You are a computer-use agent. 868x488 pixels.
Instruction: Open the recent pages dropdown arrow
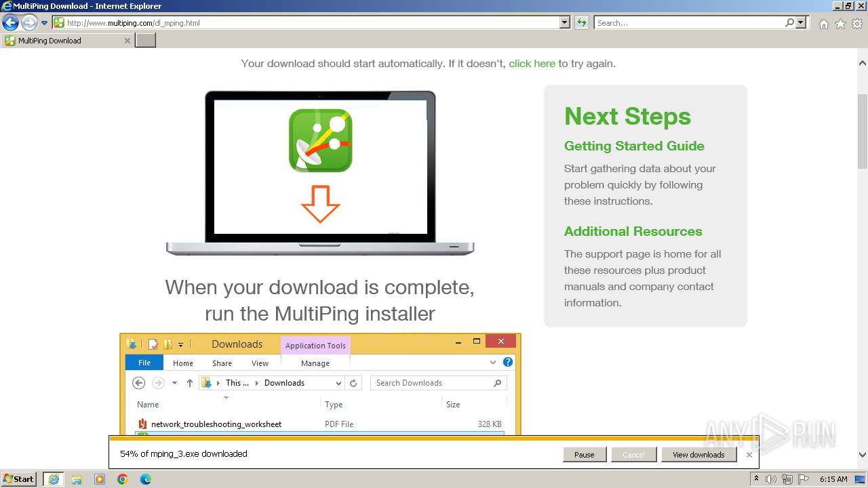pos(45,23)
